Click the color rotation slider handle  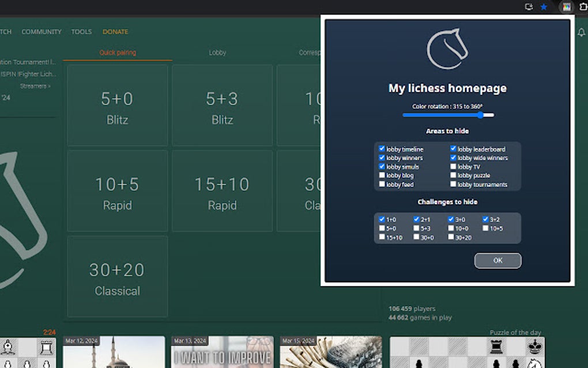480,115
